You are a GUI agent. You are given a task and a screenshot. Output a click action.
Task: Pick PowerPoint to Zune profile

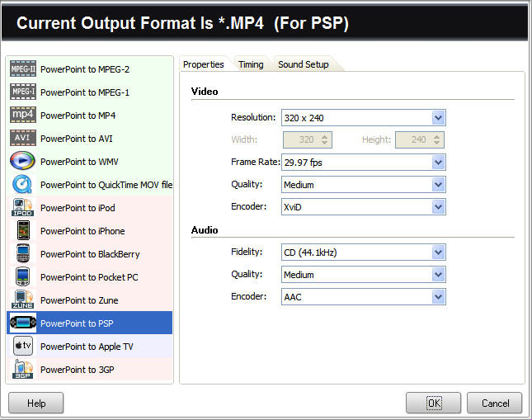(x=90, y=300)
